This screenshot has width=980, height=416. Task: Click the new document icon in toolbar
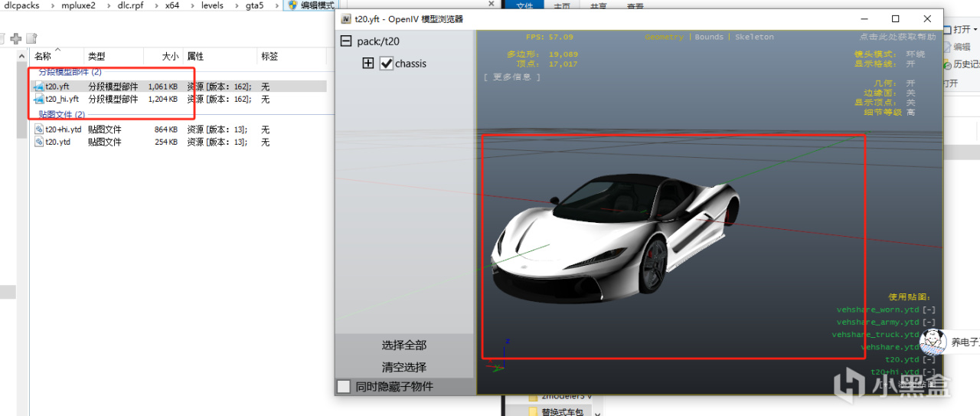[31, 38]
